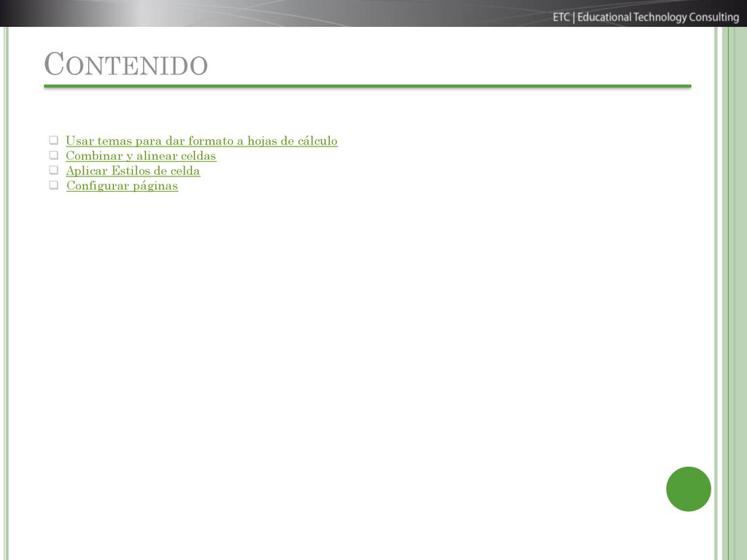The image size is (747, 560).
Task: Click the 'ETC | Educational Technology Consulting' header text
Action: pos(646,17)
